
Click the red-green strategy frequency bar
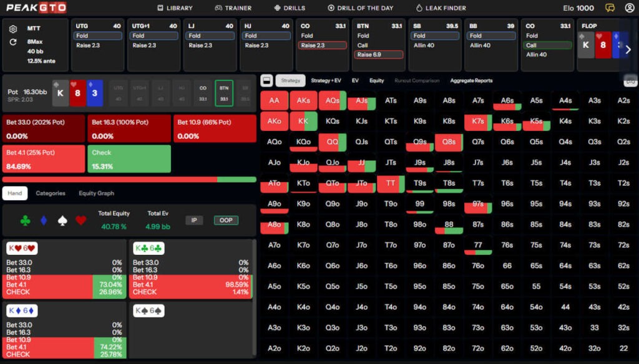coord(129,178)
